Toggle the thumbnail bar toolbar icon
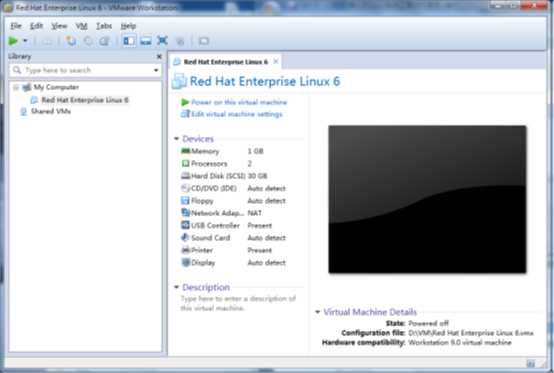This screenshot has width=554, height=373. coord(146,41)
